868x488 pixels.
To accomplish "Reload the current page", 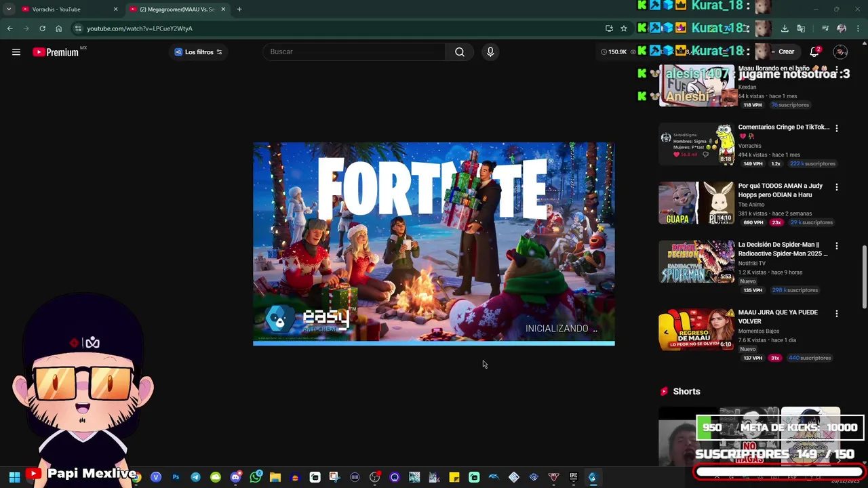I will 42,28.
